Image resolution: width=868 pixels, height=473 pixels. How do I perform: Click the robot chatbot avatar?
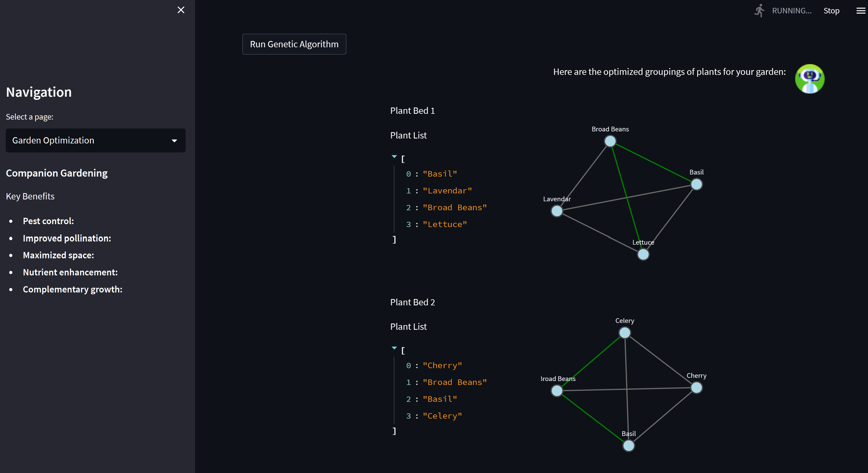[809, 79]
